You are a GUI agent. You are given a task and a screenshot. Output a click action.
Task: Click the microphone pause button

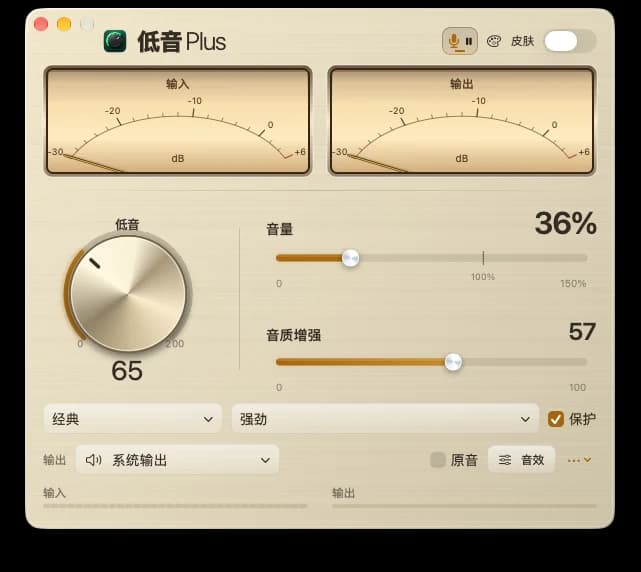point(460,41)
